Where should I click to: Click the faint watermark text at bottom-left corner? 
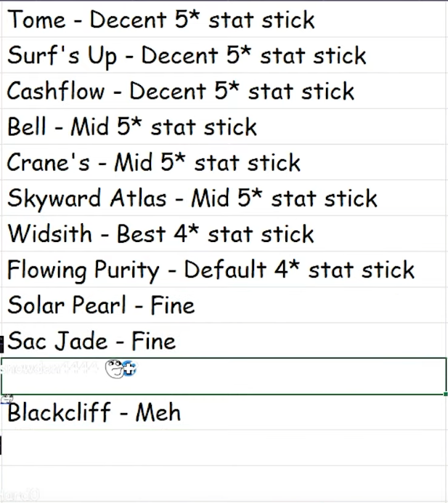click(20, 495)
